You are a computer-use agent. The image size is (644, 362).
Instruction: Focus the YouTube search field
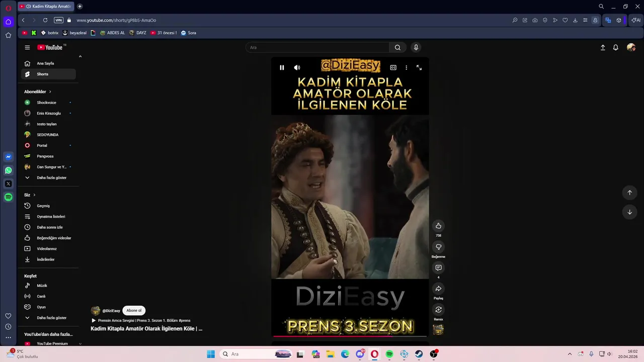tap(317, 47)
